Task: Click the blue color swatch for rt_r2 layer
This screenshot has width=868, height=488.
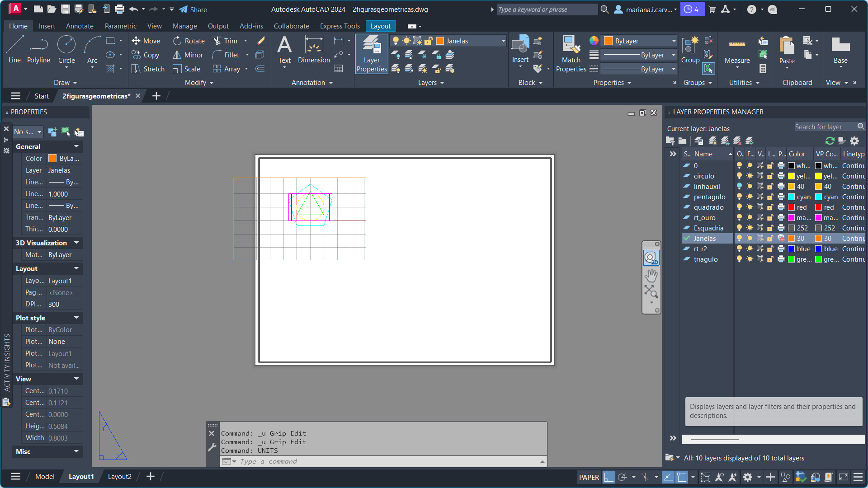Action: coord(791,249)
